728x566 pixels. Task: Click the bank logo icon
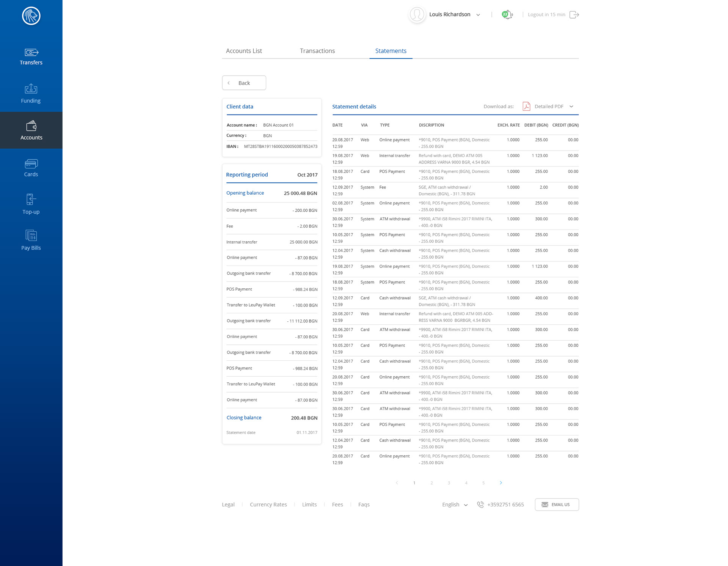click(x=31, y=16)
